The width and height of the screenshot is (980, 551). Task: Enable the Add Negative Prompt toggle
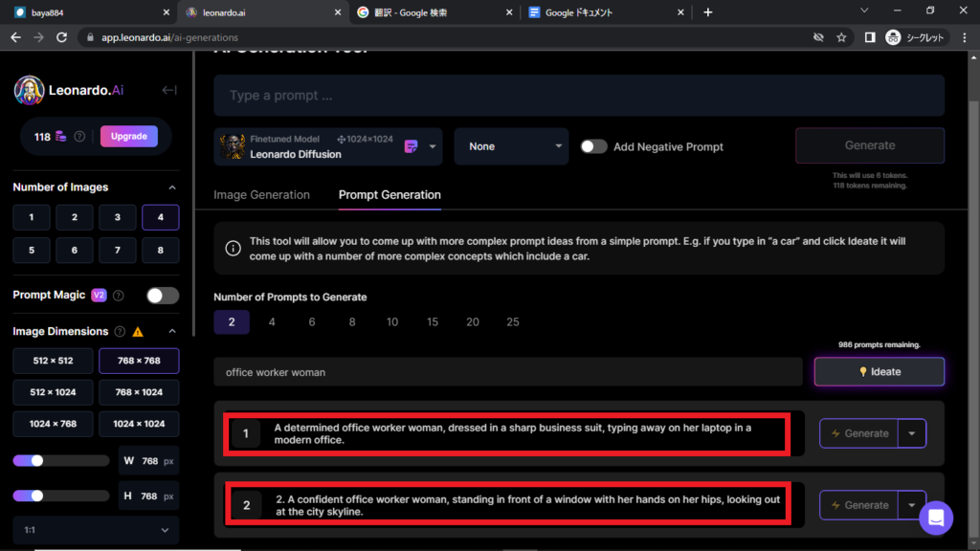coord(593,146)
